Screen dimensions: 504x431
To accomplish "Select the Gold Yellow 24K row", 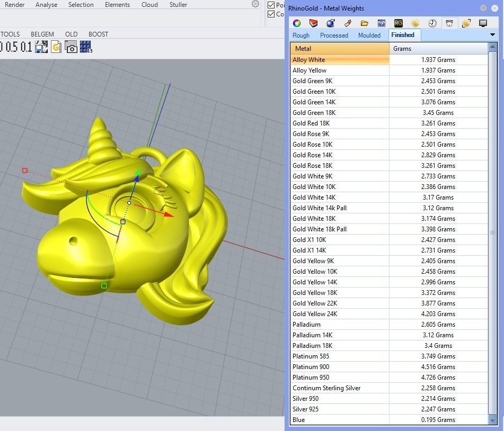I will [389, 314].
